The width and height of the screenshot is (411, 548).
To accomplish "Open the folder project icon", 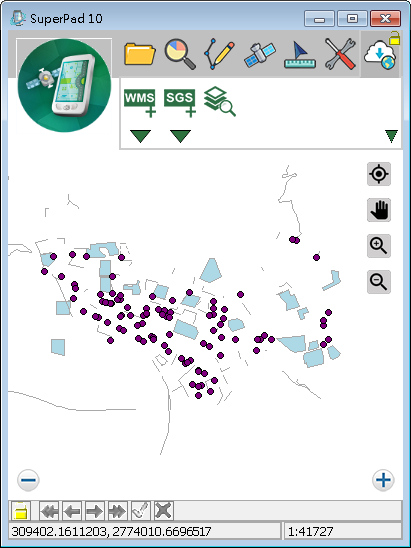I will click(x=140, y=53).
